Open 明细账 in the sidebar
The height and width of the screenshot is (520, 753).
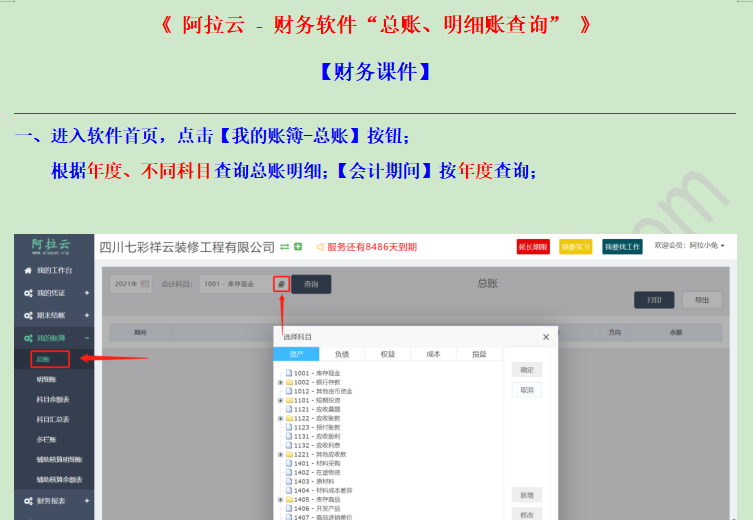pyautogui.click(x=47, y=379)
